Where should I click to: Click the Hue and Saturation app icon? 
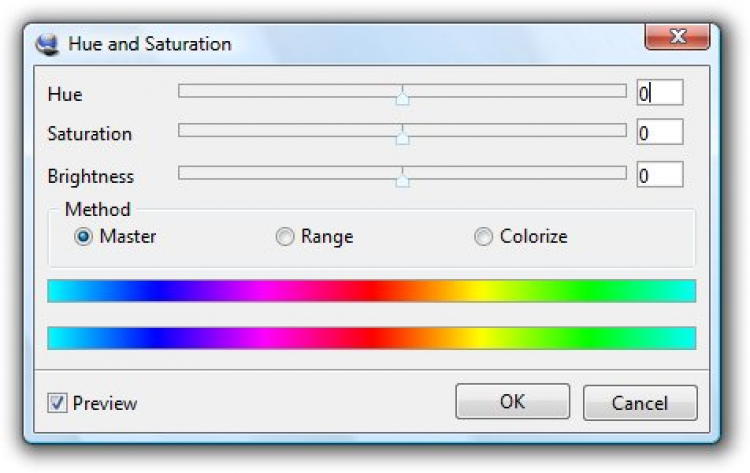(x=46, y=44)
